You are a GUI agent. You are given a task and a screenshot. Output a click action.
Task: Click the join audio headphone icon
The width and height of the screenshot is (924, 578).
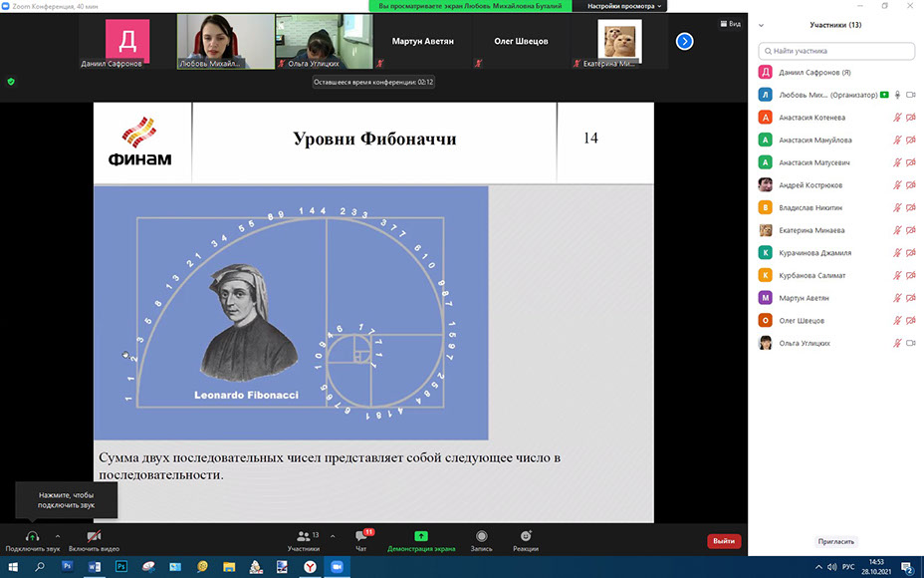click(x=32, y=536)
